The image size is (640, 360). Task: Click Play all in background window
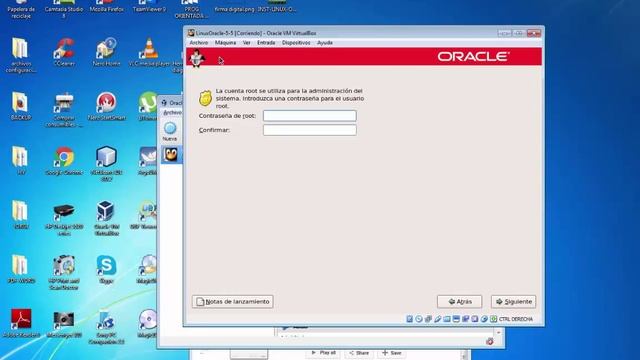[x=323, y=353]
